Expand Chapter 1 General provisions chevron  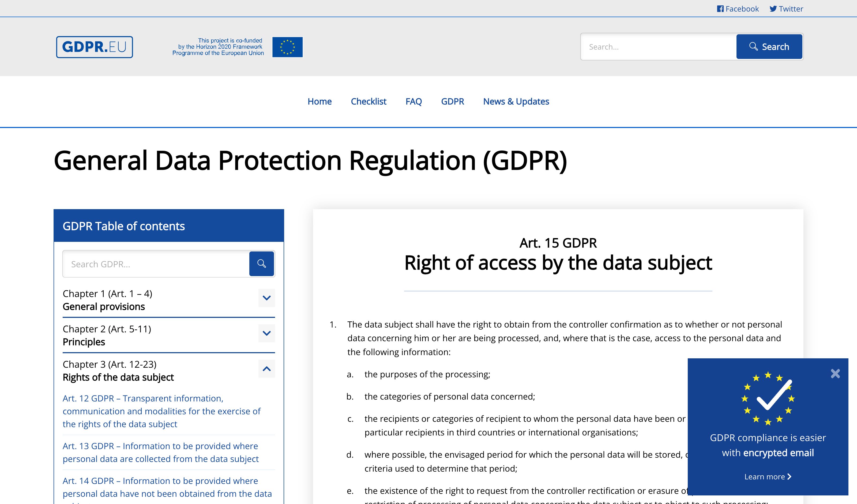coord(267,298)
